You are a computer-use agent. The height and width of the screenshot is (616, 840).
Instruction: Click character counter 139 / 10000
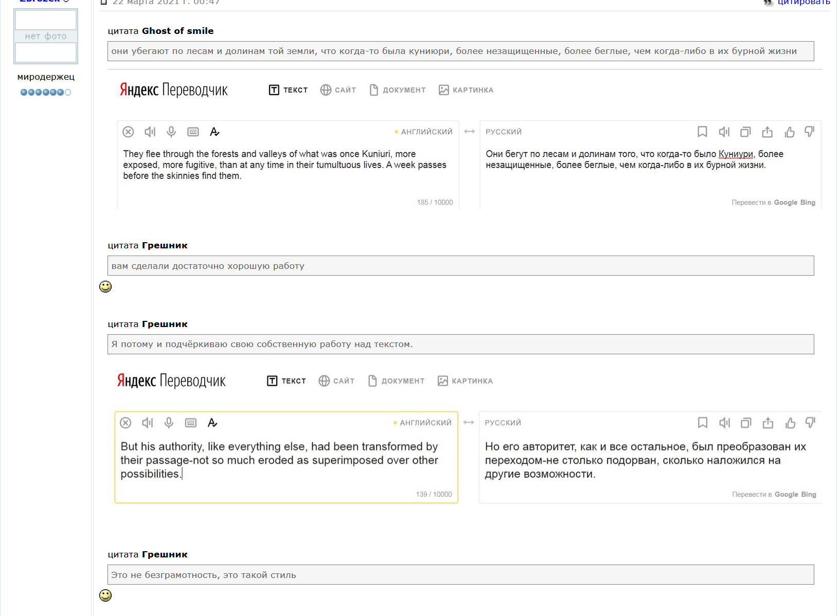[434, 494]
